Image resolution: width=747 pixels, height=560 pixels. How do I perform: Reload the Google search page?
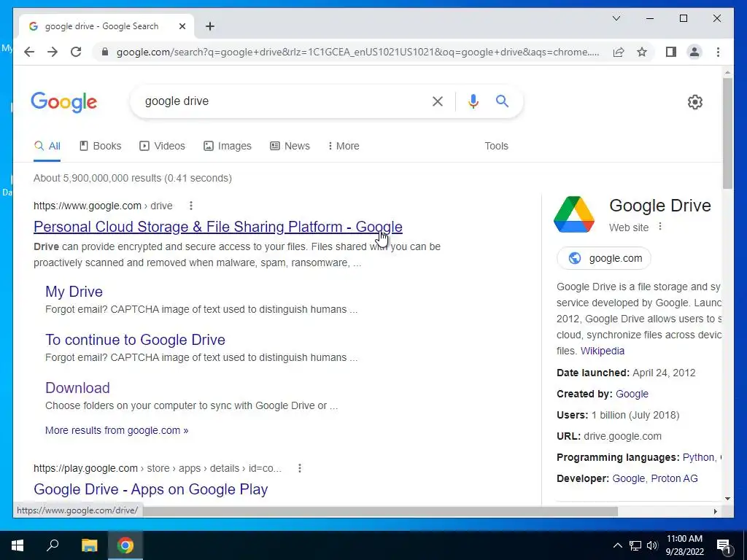point(76,52)
